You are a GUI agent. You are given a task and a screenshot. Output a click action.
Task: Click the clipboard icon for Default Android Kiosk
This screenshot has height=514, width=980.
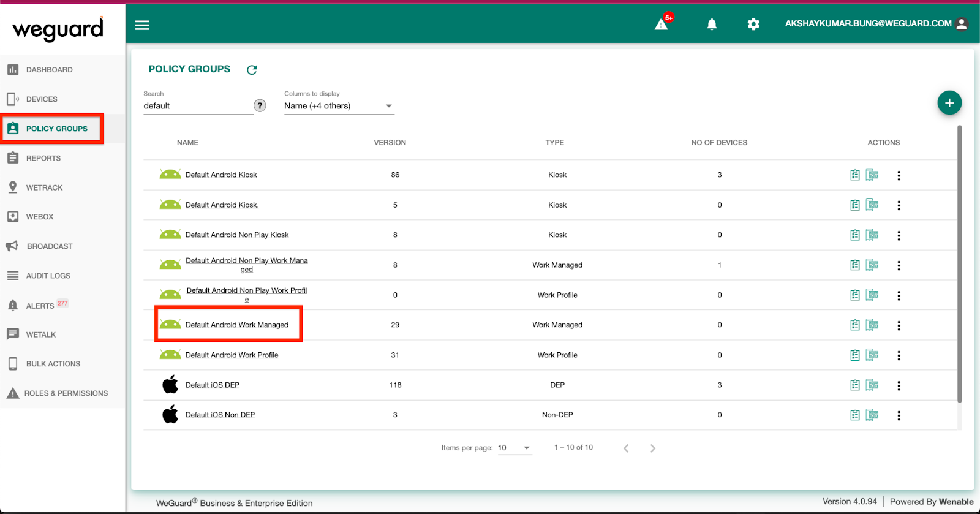(x=855, y=175)
